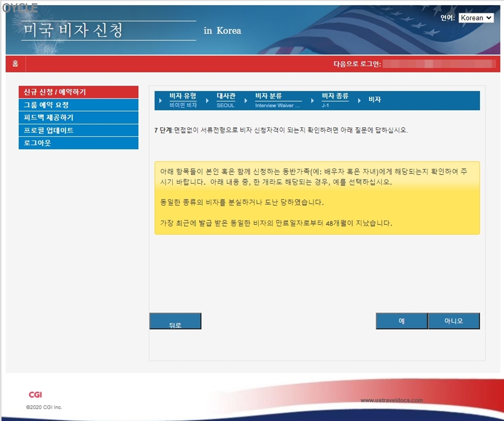
Task: Click the ©2020 CGI Inc. footer text
Action: coord(44,407)
